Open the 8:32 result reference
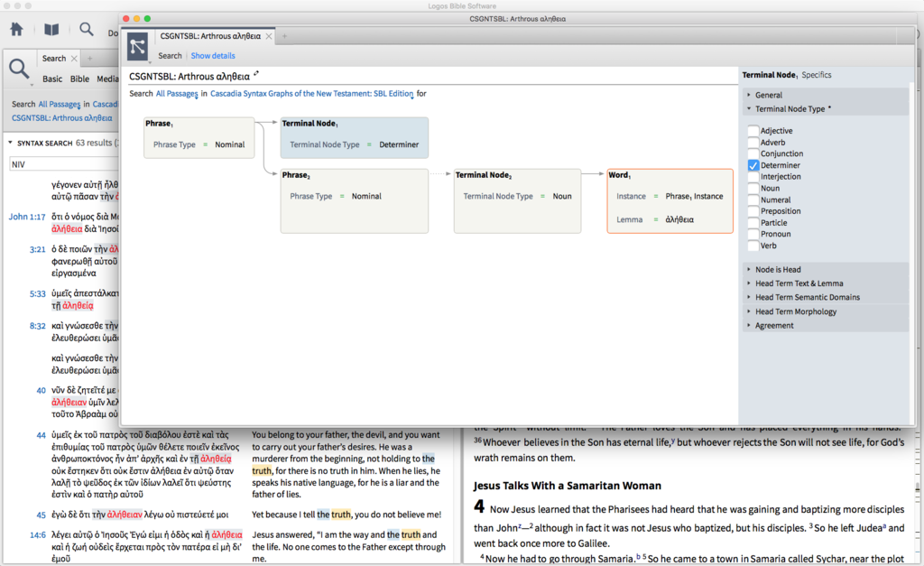Screen dimensions: 924x566 pyautogui.click(x=38, y=326)
